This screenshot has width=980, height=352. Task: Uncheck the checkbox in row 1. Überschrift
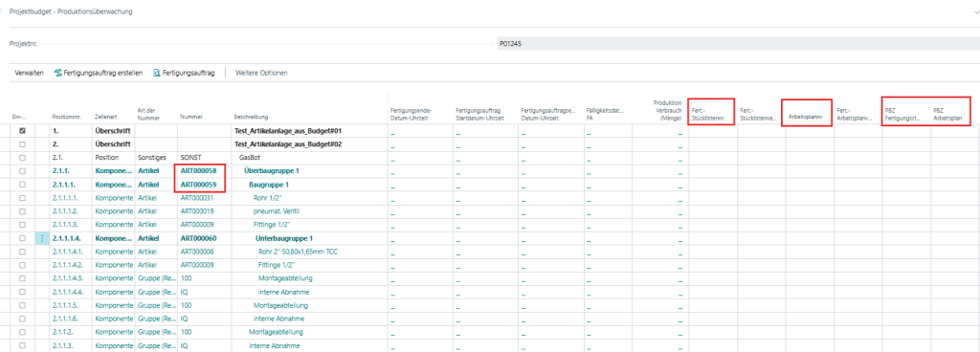click(23, 132)
